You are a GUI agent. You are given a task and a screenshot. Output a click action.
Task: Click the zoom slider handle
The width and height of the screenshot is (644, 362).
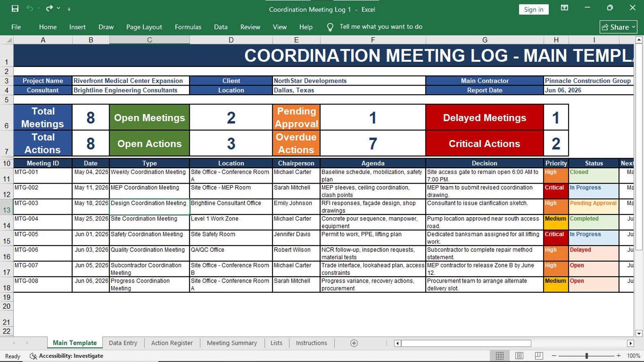pos(586,356)
